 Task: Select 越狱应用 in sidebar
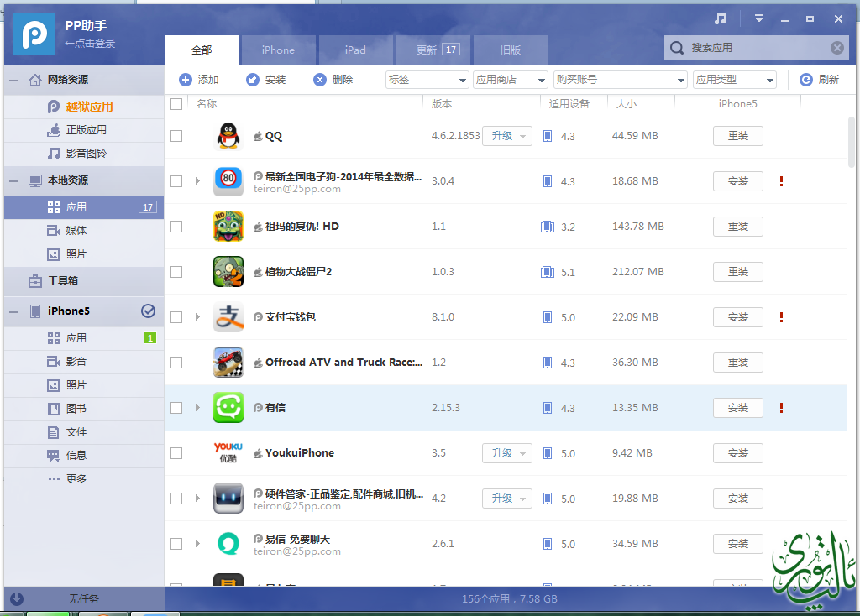(x=85, y=107)
